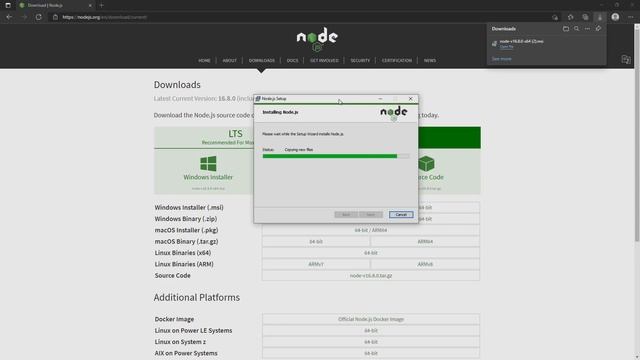
Task: Pin the Downloads panel
Action: (598, 29)
